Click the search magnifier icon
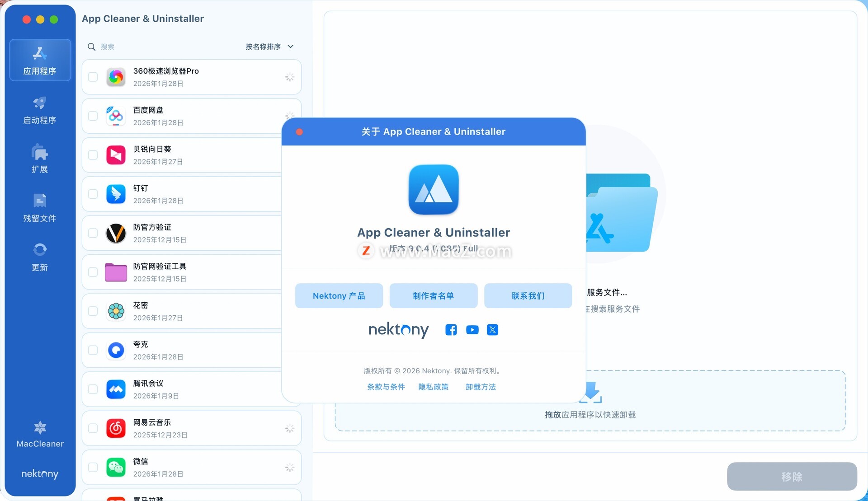868x501 pixels. [x=91, y=47]
